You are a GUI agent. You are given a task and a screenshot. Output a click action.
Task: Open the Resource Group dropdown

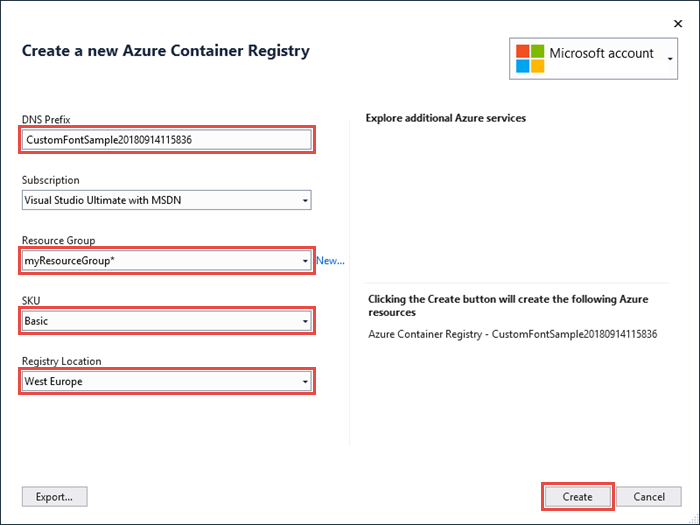tap(167, 260)
